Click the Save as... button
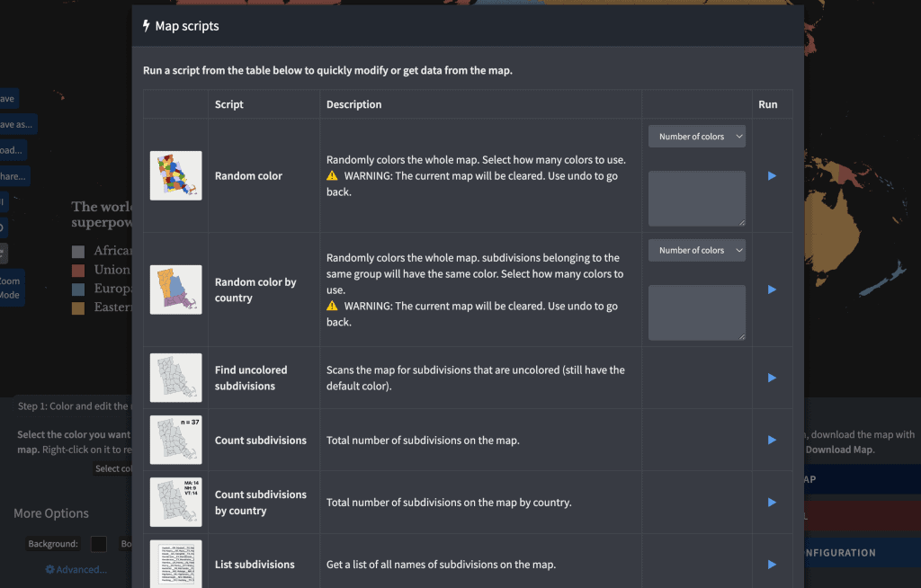Viewport: 921px width, 588px height. pos(17,125)
